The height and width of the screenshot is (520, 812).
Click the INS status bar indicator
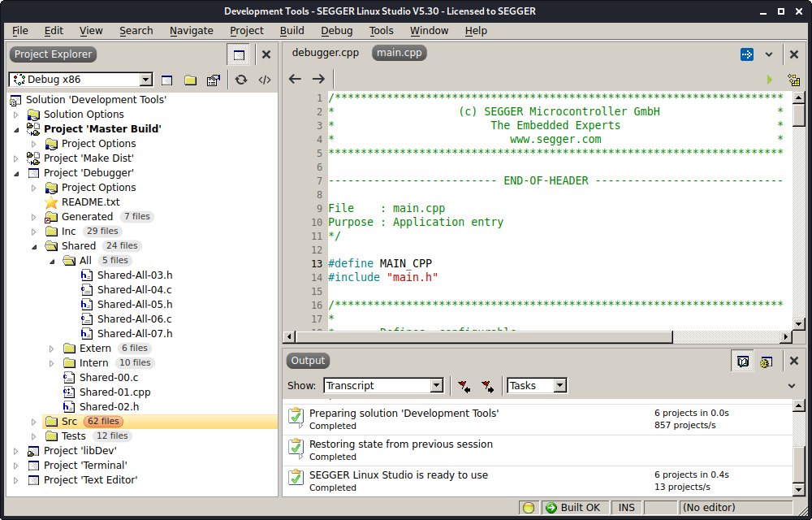tap(626, 508)
